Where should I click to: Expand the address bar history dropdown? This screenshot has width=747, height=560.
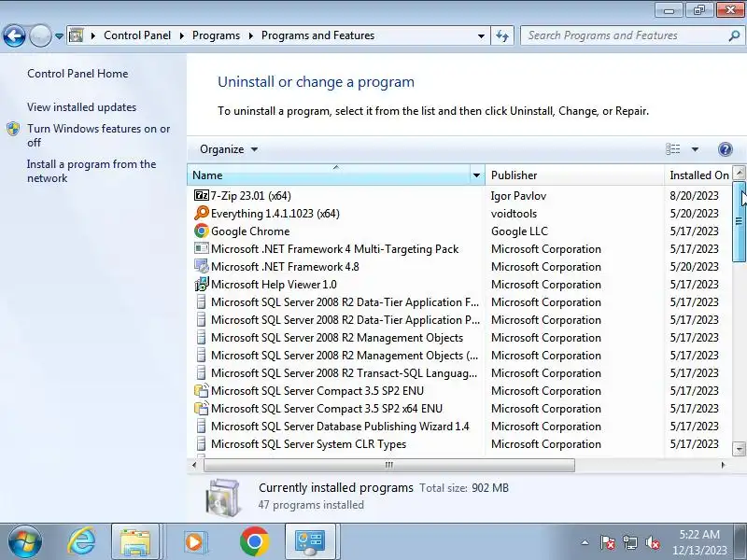click(481, 35)
